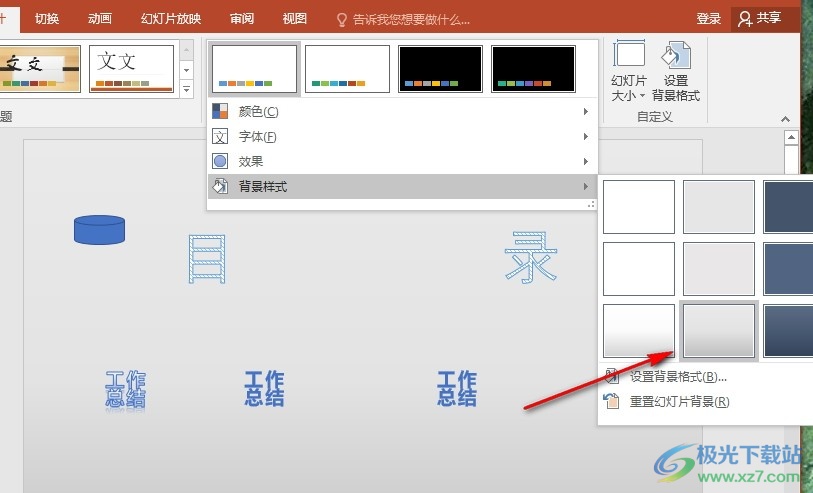Select the blue cylinder shape on slide
813x493 pixels.
100,230
